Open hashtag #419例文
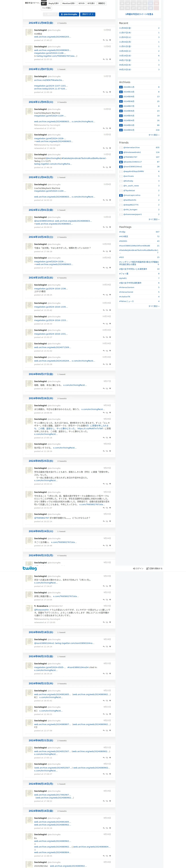The height and width of the screenshot is (868, 186). click(124, 237)
